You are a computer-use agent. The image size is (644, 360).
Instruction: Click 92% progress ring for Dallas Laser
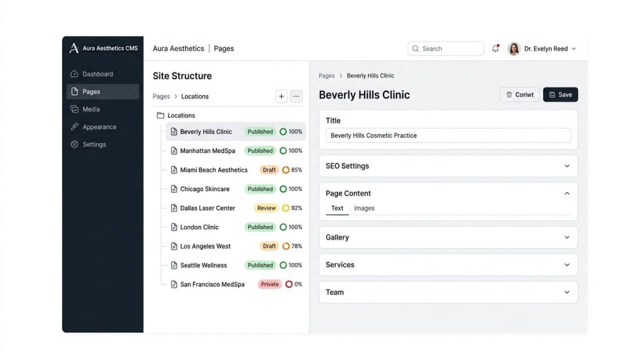pos(286,208)
